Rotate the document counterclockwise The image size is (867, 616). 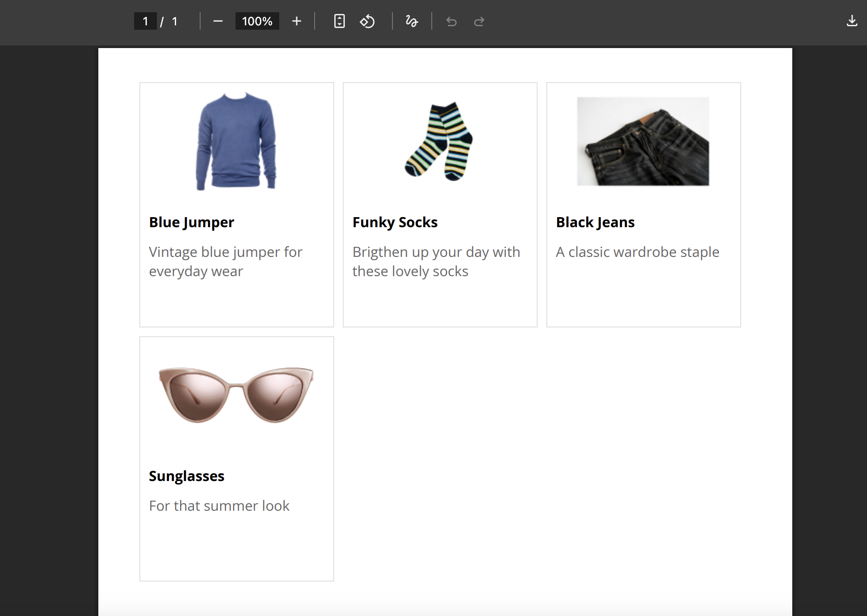click(367, 21)
